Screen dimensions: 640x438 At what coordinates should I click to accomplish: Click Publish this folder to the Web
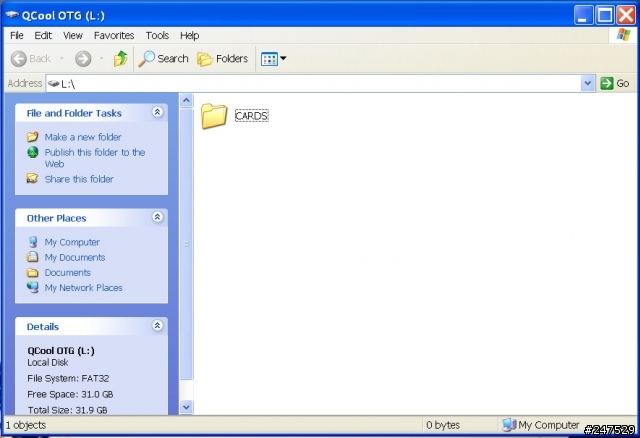click(x=95, y=158)
